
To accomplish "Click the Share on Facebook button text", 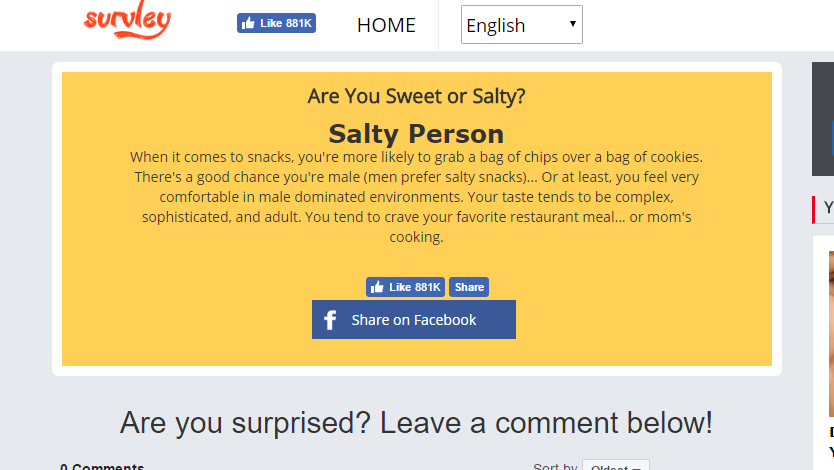I will click(x=414, y=320).
